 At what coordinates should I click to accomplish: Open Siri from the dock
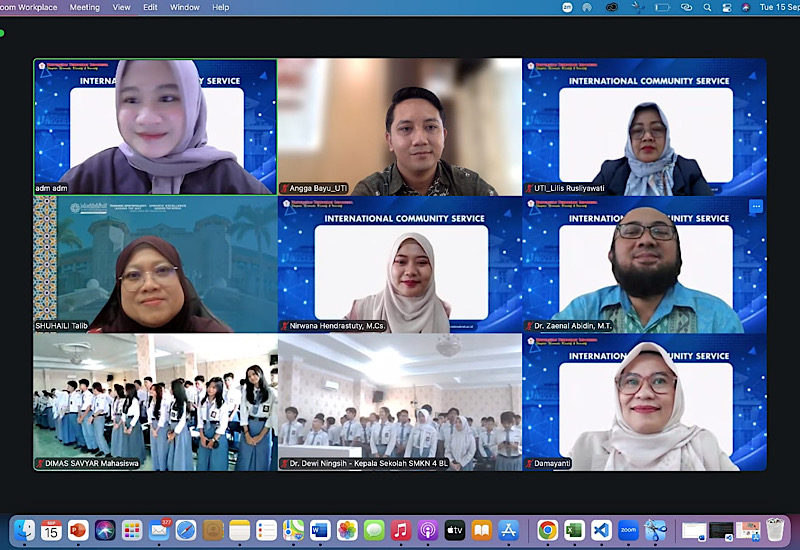pyautogui.click(x=105, y=531)
